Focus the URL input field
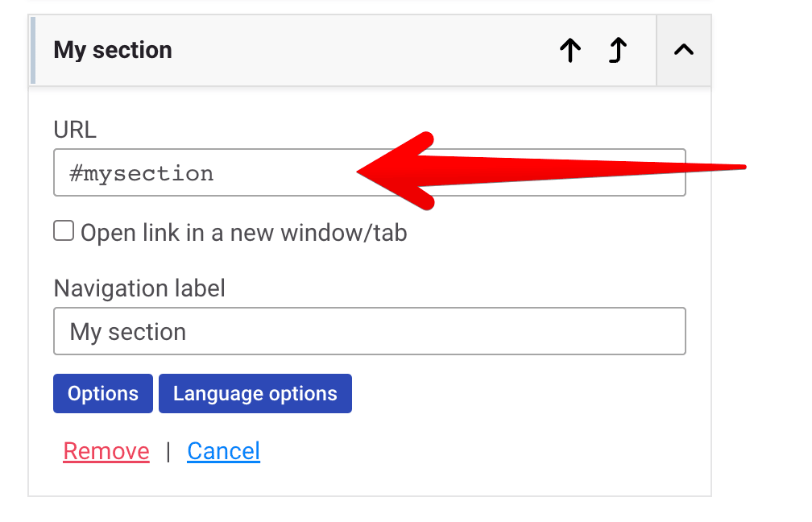The height and width of the screenshot is (522, 812). tap(370, 172)
